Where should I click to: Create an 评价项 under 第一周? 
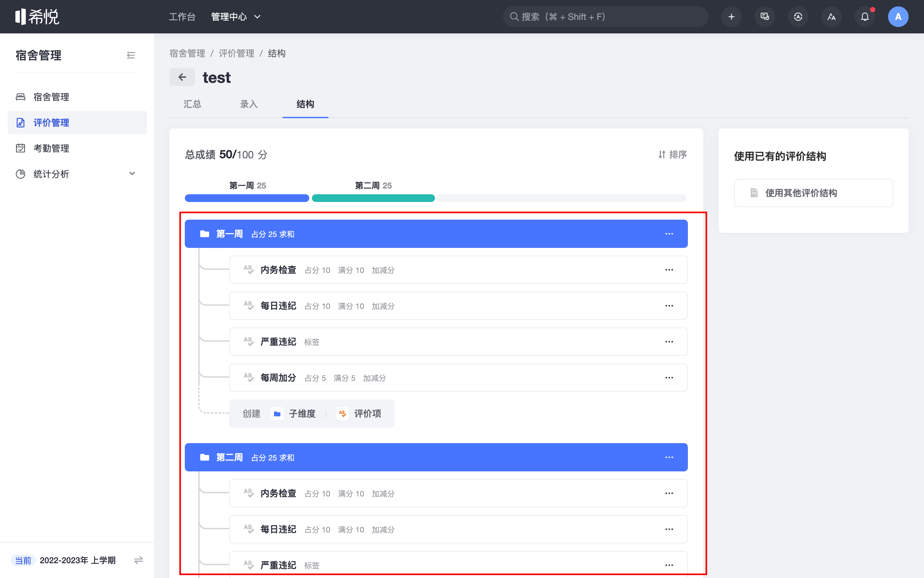click(x=359, y=414)
